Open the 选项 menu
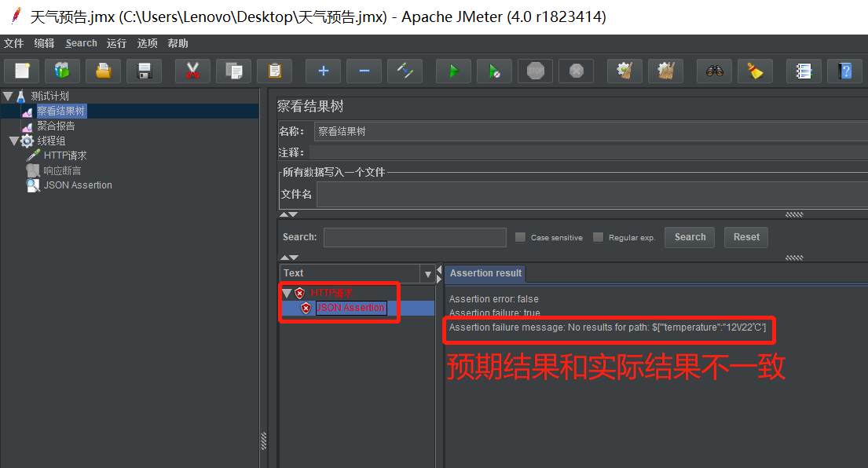This screenshot has width=868, height=468. coord(147,43)
